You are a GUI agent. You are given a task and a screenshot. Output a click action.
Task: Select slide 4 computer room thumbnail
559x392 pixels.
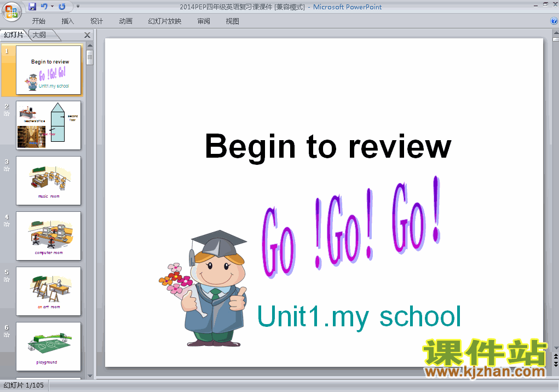pyautogui.click(x=49, y=236)
